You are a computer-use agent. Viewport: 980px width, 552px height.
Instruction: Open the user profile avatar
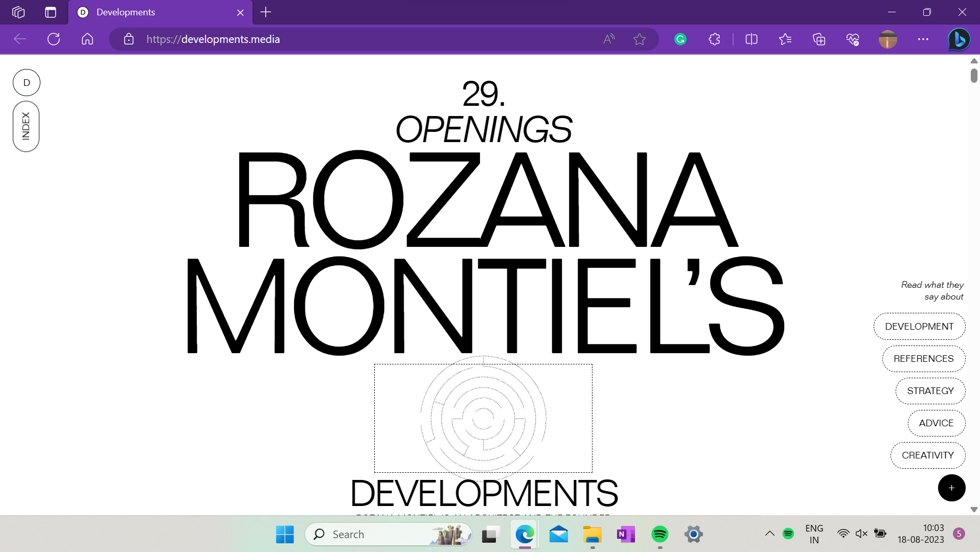click(887, 39)
